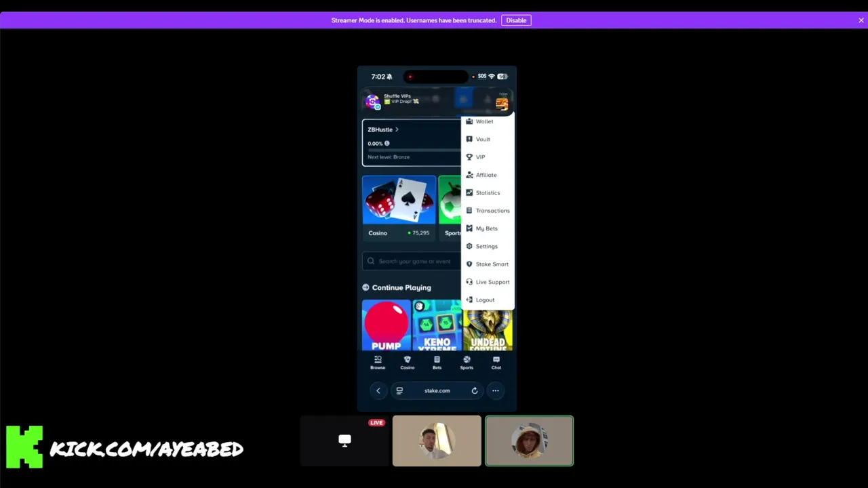
Task: Click the stake.com address bar
Action: pyautogui.click(x=437, y=390)
